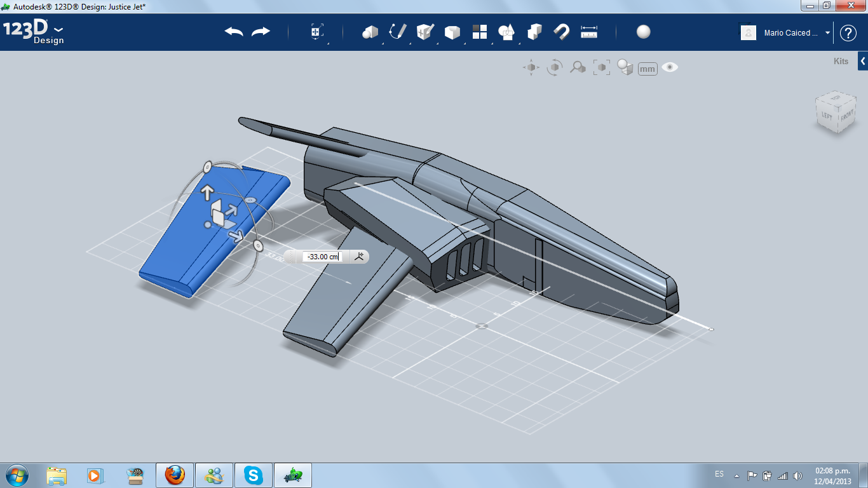
Task: Expand the Kits side panel
Action: (x=863, y=62)
